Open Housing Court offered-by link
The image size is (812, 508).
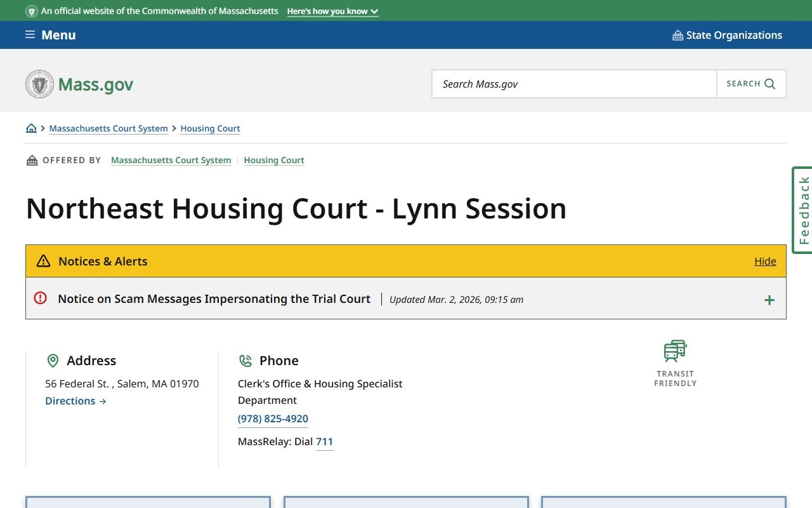pyautogui.click(x=274, y=160)
